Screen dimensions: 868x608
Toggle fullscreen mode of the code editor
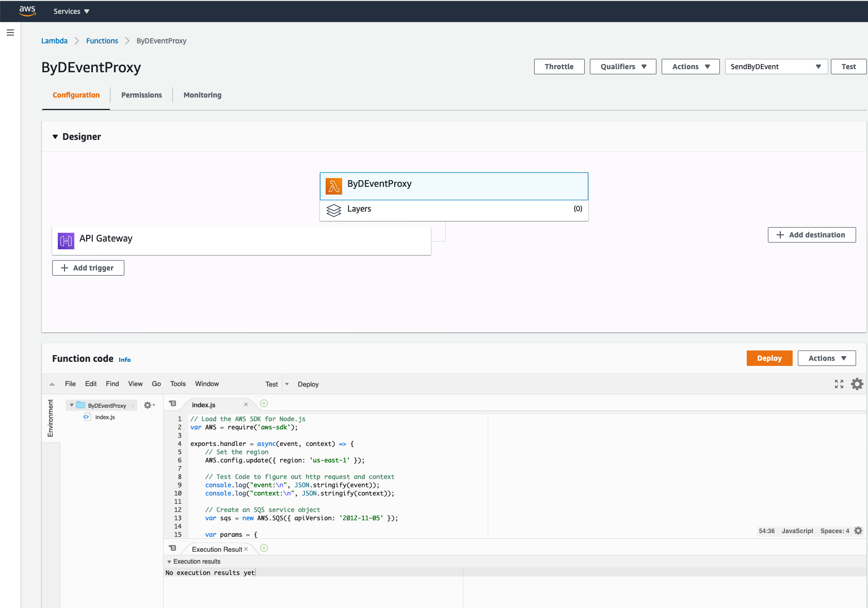[x=839, y=384]
